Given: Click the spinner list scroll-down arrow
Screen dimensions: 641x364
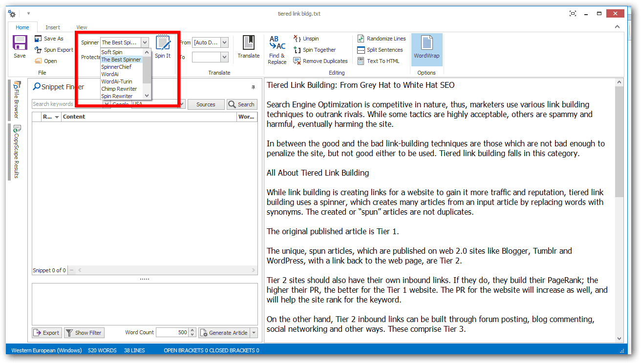Looking at the screenshot, I should tap(147, 96).
